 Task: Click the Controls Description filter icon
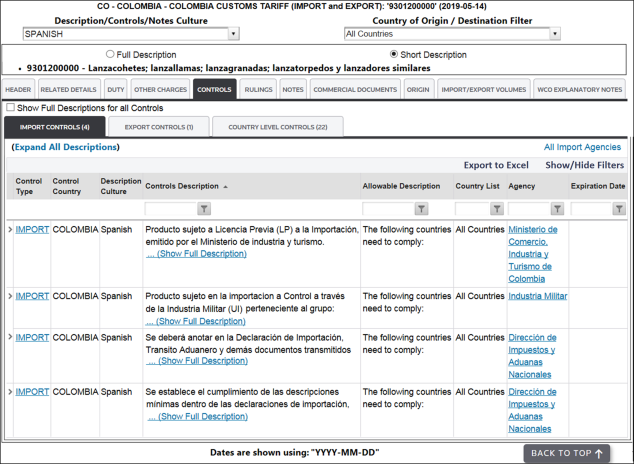[x=204, y=209]
